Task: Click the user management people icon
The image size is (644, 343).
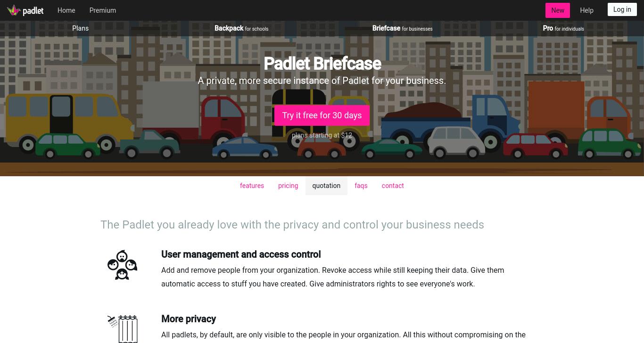Action: (122, 265)
